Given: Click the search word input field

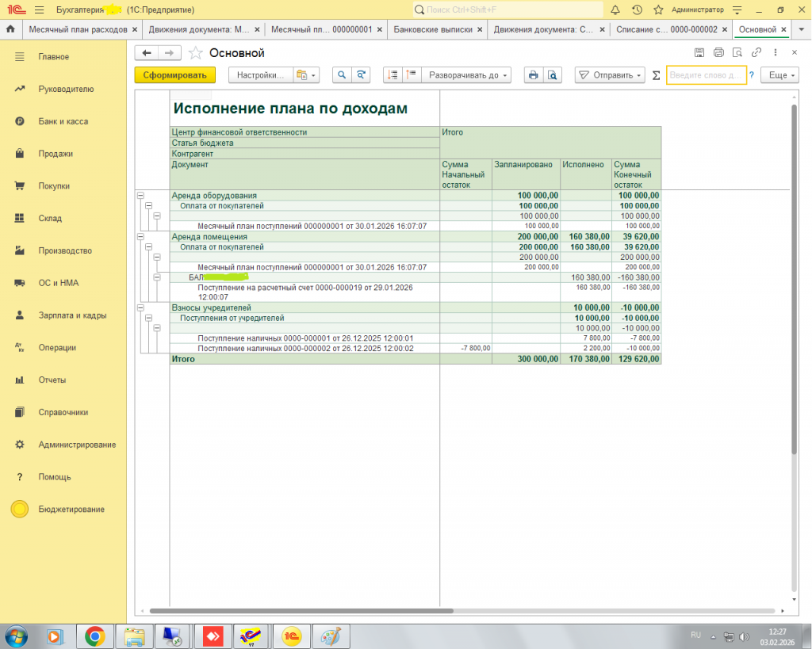Looking at the screenshot, I should [x=705, y=75].
